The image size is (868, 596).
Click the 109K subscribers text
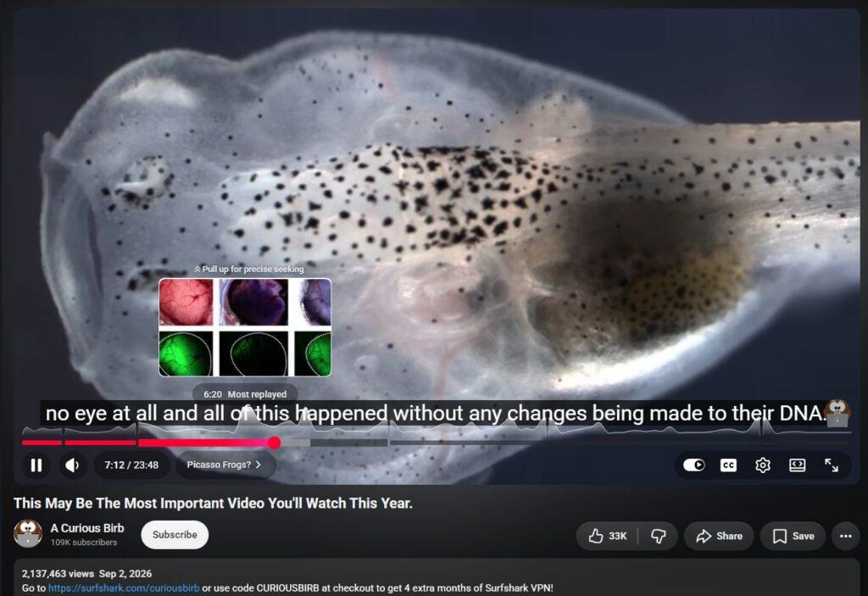pyautogui.click(x=84, y=543)
